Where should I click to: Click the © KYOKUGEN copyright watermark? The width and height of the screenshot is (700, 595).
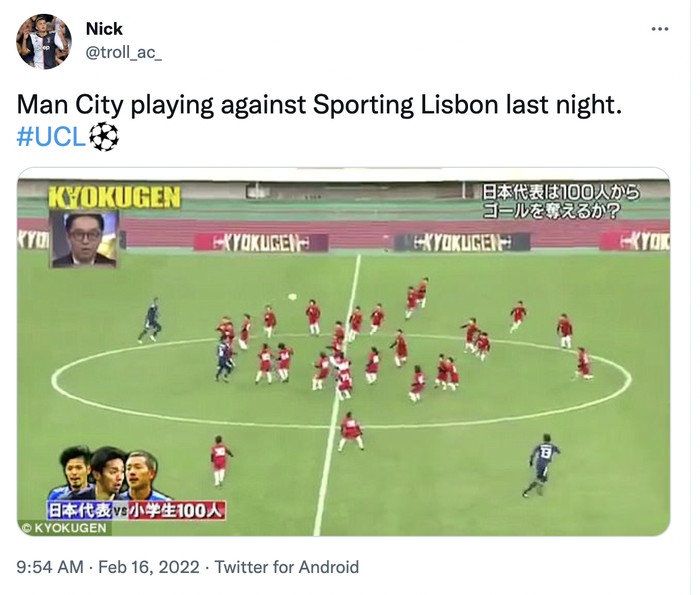65,528
